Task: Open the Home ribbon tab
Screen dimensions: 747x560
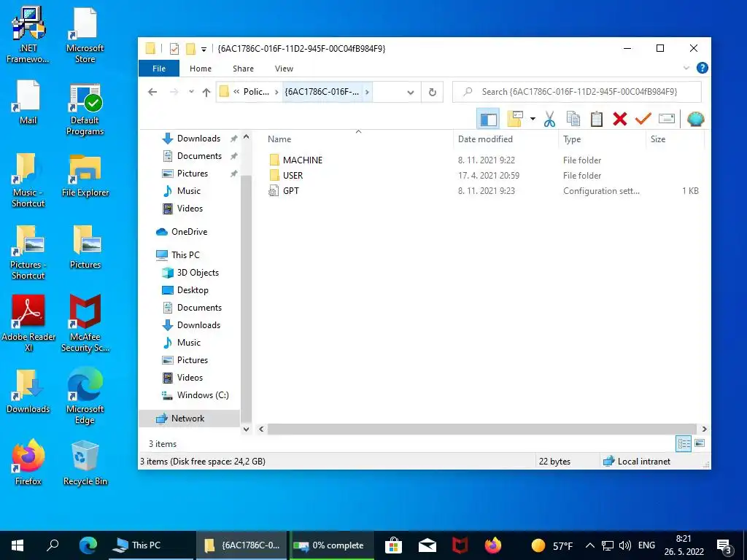Action: (x=201, y=69)
